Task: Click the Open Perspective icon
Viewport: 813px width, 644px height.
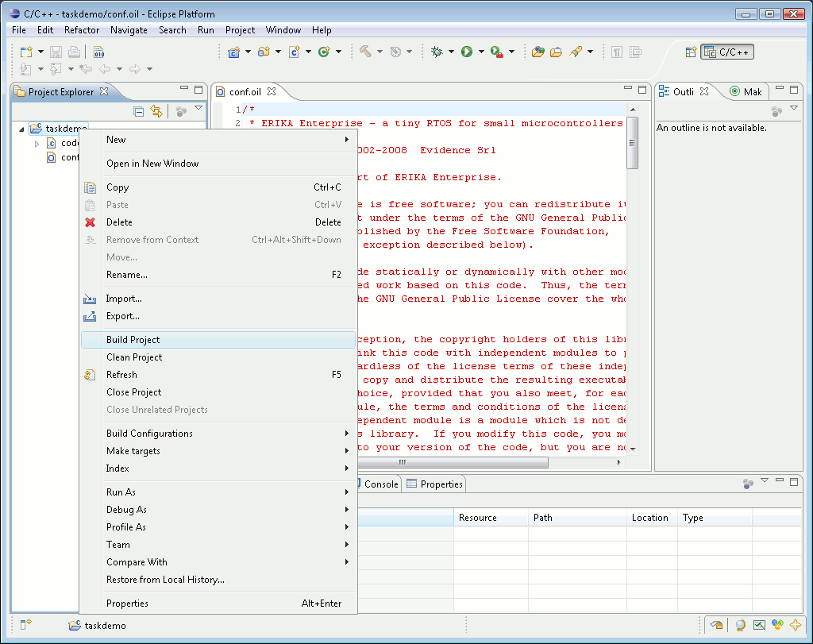Action: (x=691, y=52)
